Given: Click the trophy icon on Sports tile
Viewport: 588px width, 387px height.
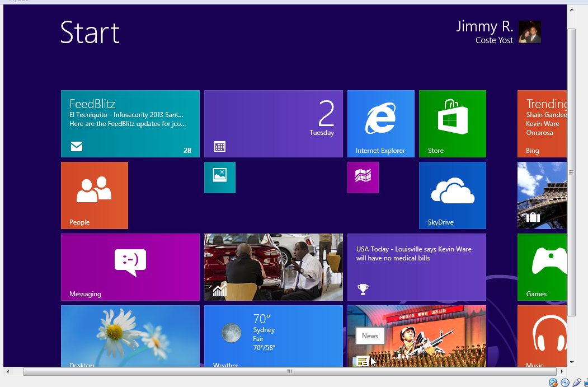Looking at the screenshot, I should point(363,289).
